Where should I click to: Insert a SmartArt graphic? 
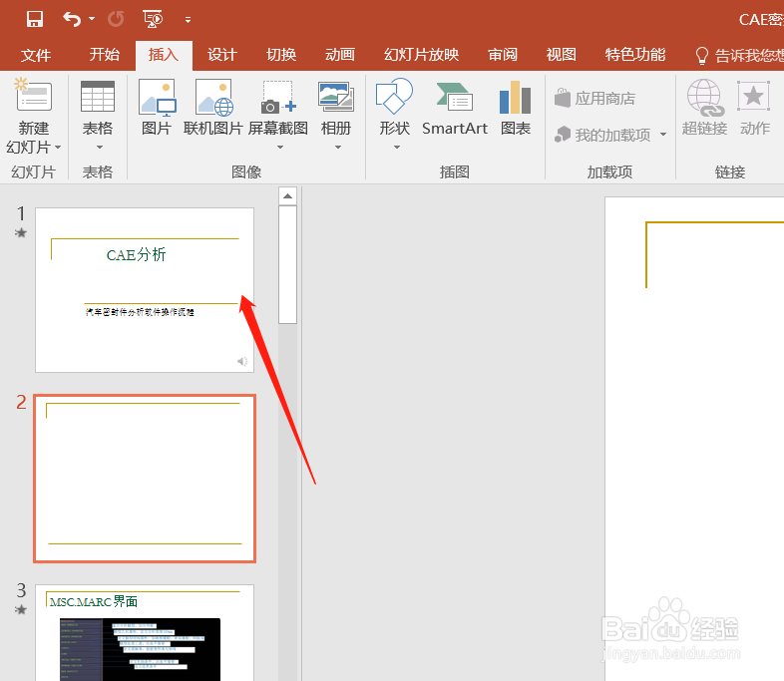[455, 109]
